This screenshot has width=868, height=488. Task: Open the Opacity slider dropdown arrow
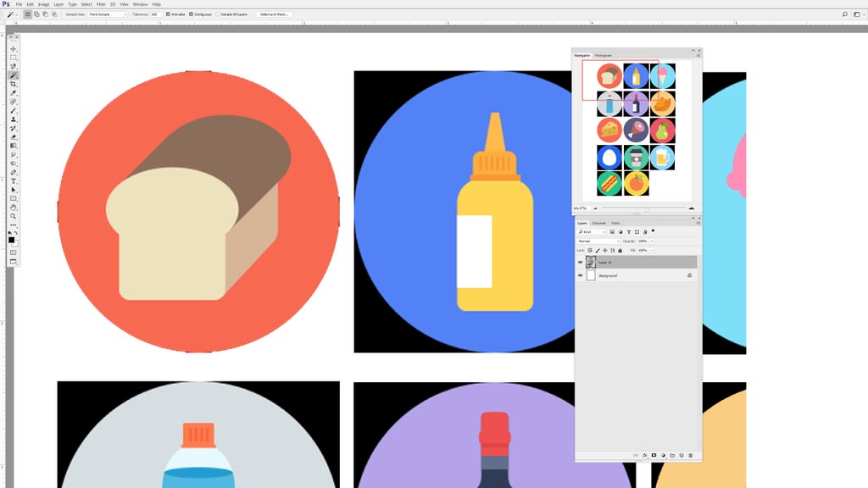click(652, 241)
